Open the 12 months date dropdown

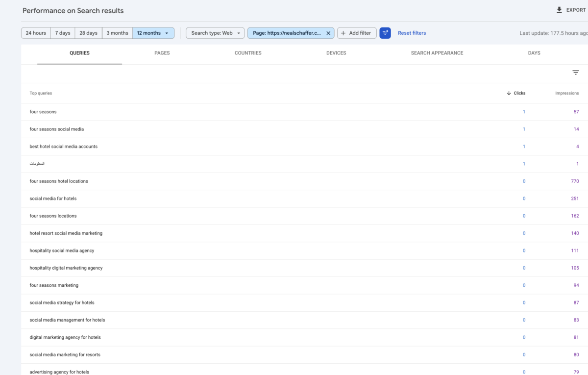tap(153, 33)
